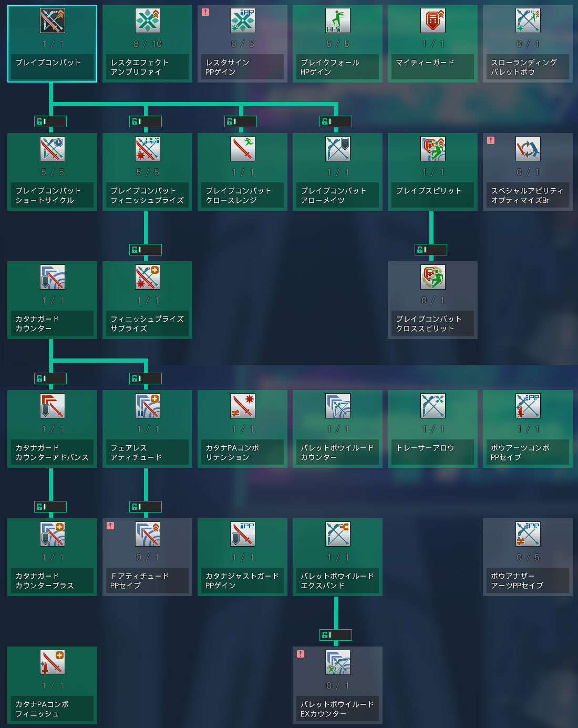Click the ブレイクフォール HPゲイン icon
Image resolution: width=578 pixels, height=728 pixels.
tap(337, 21)
